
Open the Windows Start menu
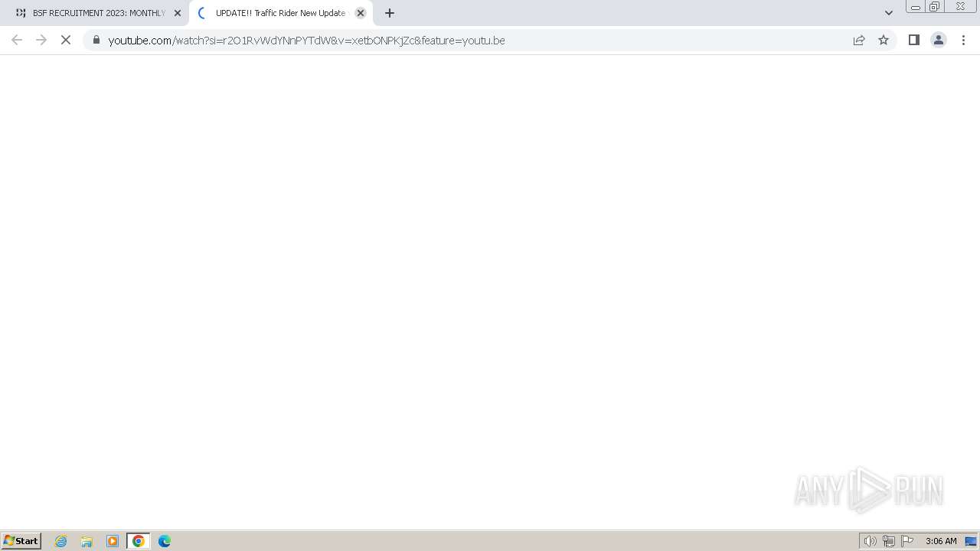click(21, 541)
